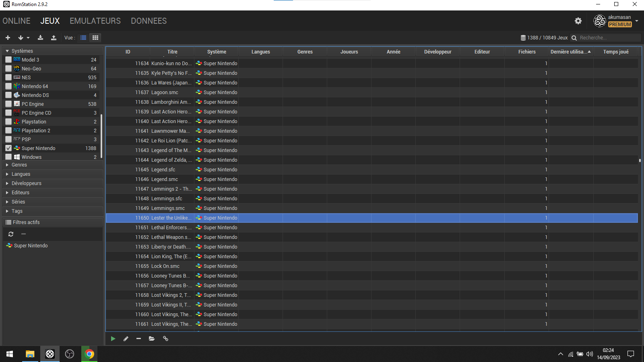Viewport: 644px width, 362px height.
Task: Click the games table scrollbar thumb
Action: [640, 160]
